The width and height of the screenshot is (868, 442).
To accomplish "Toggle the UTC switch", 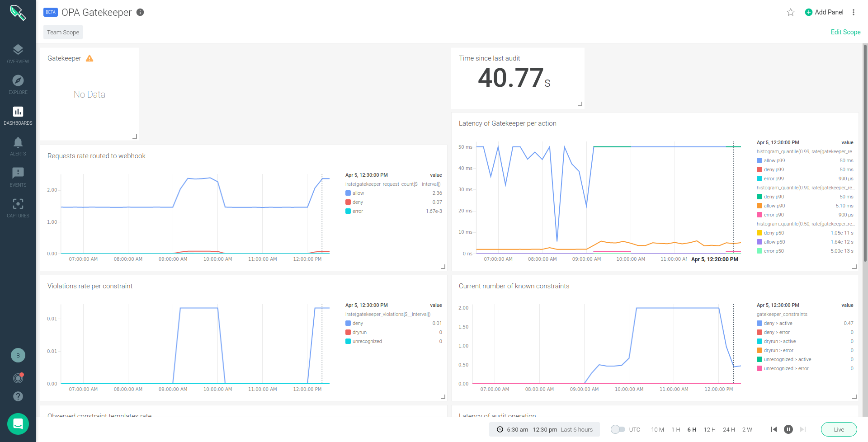I will point(618,430).
